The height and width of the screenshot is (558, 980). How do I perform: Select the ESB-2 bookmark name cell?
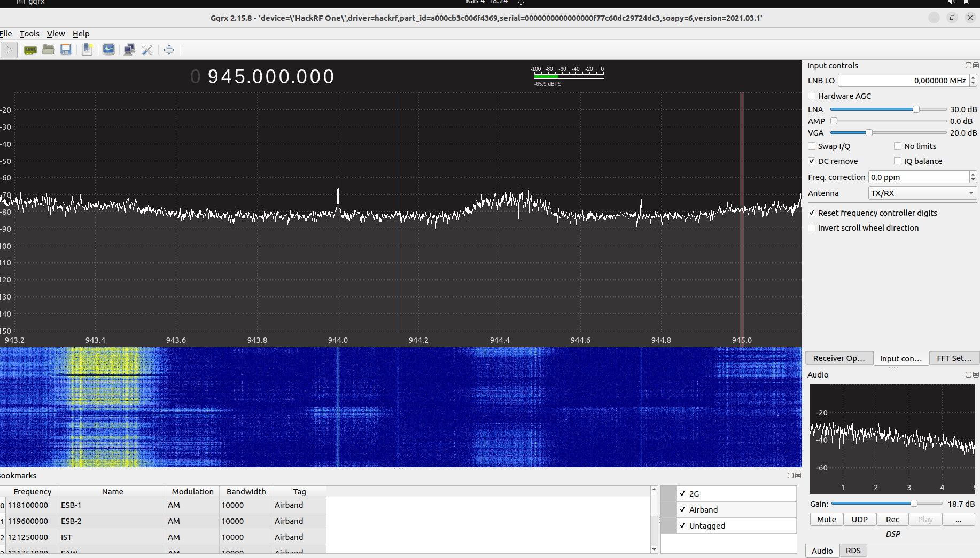112,521
